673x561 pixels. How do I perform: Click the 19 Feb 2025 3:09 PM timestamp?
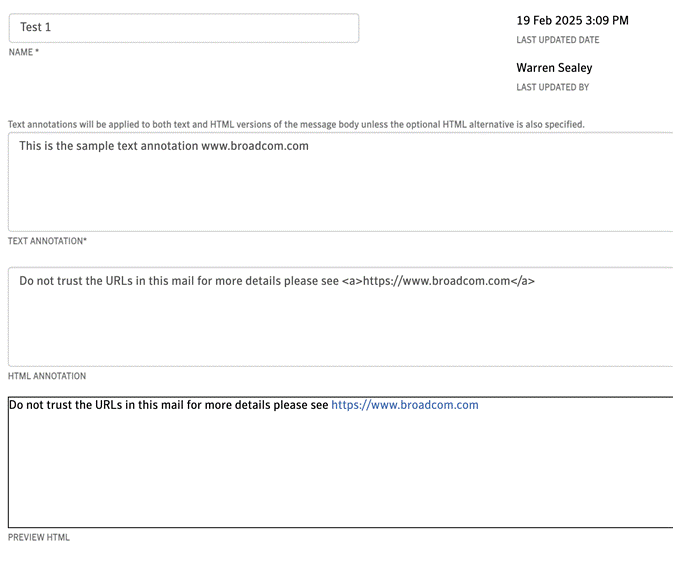tap(572, 21)
